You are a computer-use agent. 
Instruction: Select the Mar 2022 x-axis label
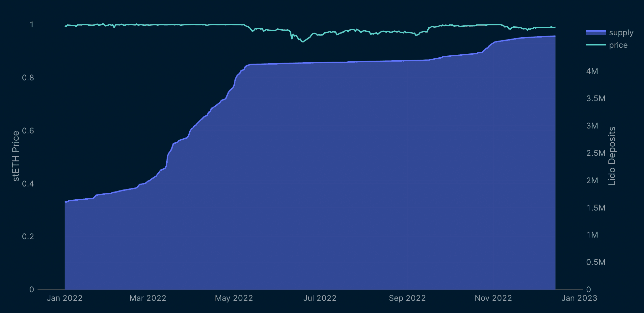148,298
